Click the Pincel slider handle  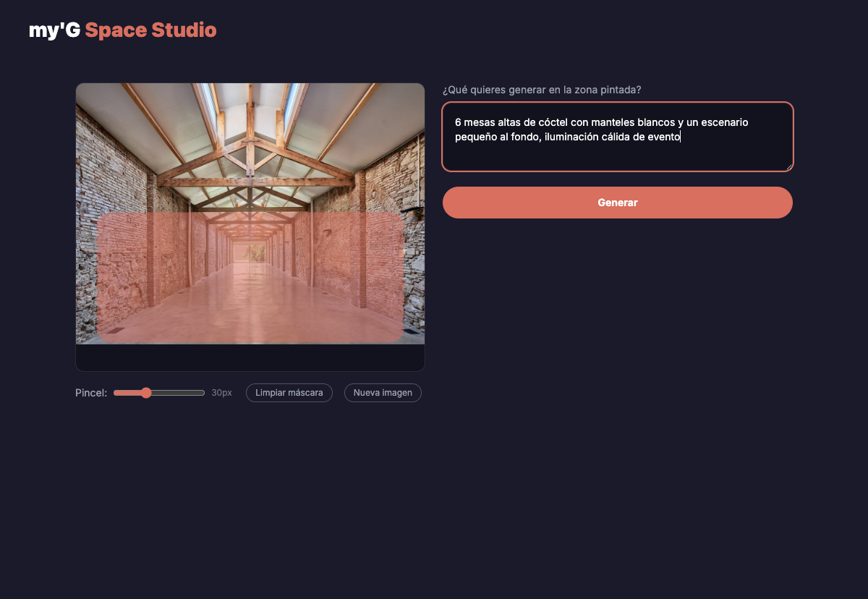click(148, 392)
